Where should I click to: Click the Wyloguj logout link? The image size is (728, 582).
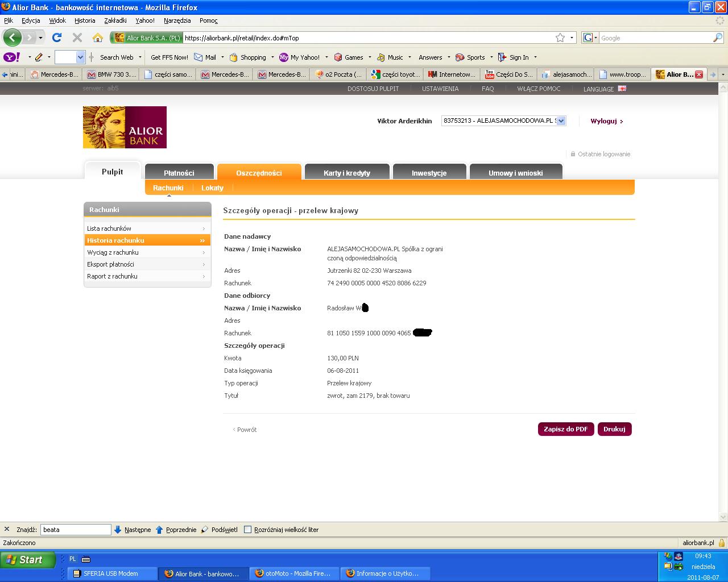click(606, 121)
